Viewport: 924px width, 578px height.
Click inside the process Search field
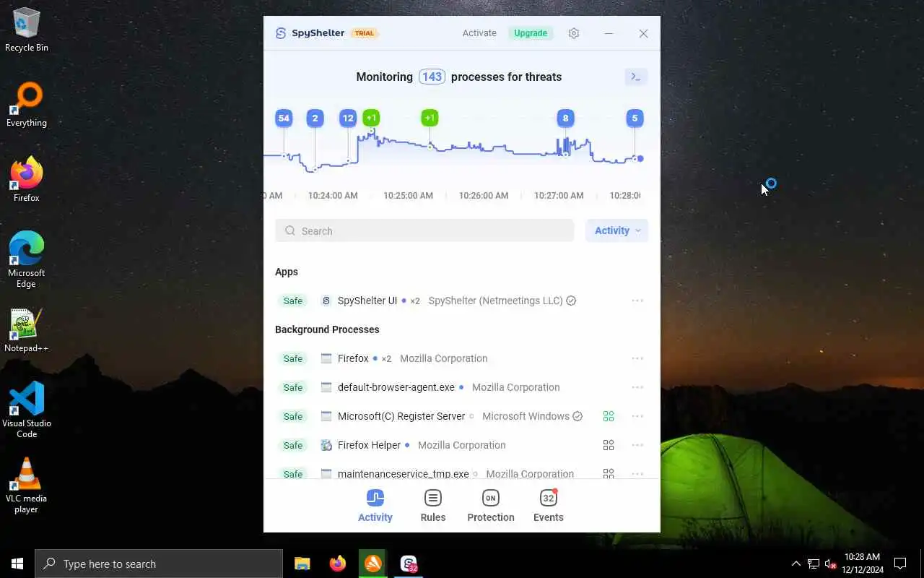(x=424, y=231)
